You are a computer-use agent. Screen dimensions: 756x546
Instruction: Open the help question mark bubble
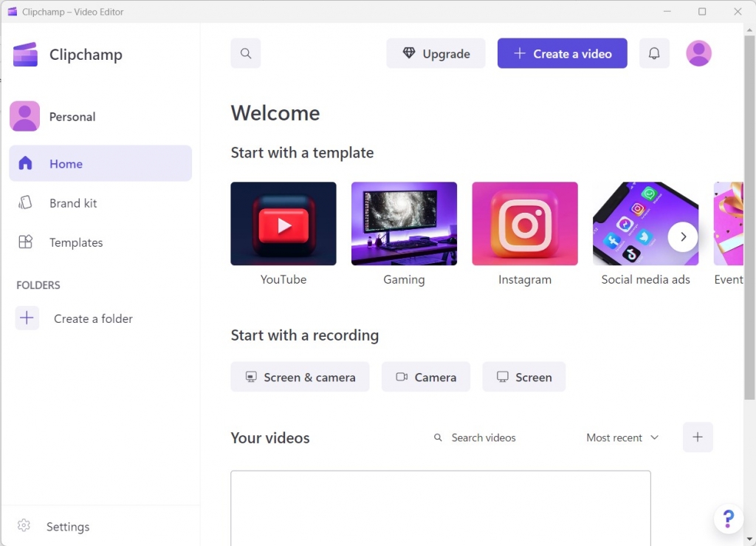pos(729,519)
